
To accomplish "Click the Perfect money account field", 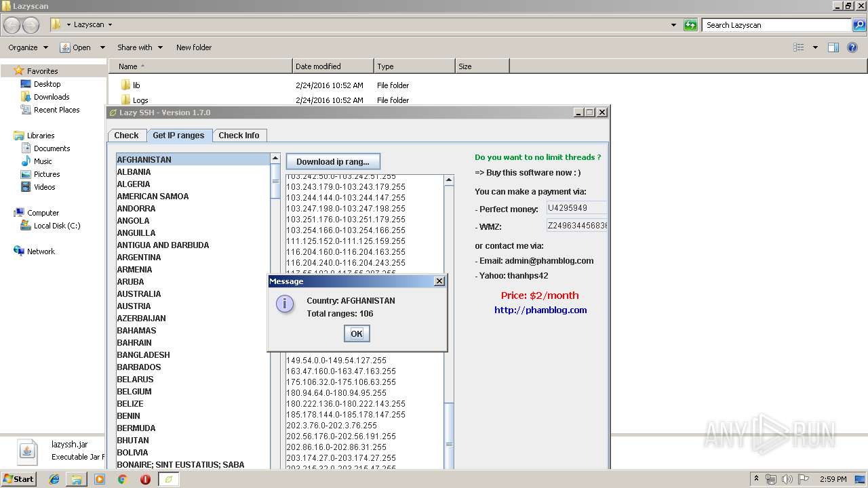I will [x=576, y=208].
